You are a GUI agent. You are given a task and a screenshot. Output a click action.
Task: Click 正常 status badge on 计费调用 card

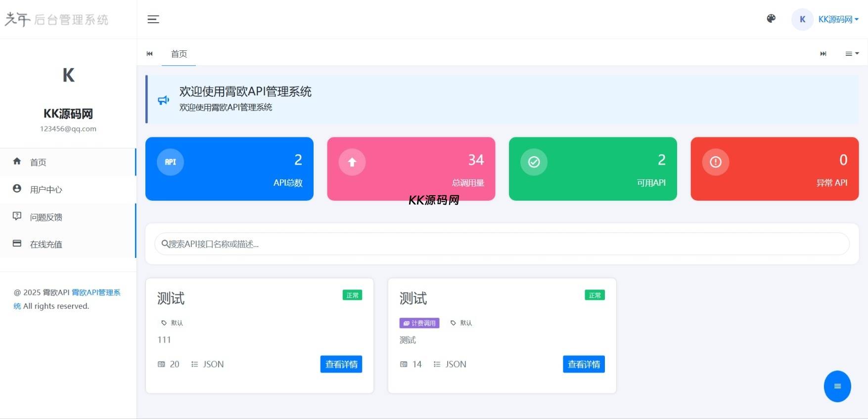pyautogui.click(x=595, y=295)
